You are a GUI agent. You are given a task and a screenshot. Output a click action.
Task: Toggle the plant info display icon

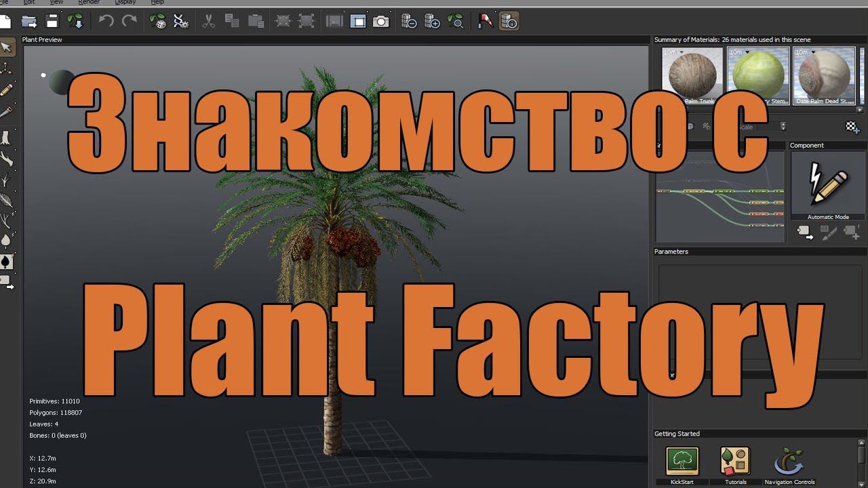509,22
